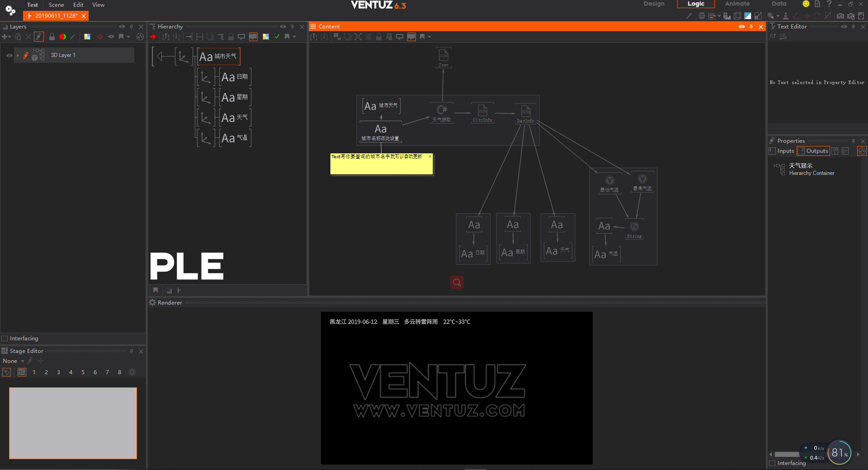Click the red arrow icon in Hierarchy toolbar
868x470 pixels.
[153, 37]
